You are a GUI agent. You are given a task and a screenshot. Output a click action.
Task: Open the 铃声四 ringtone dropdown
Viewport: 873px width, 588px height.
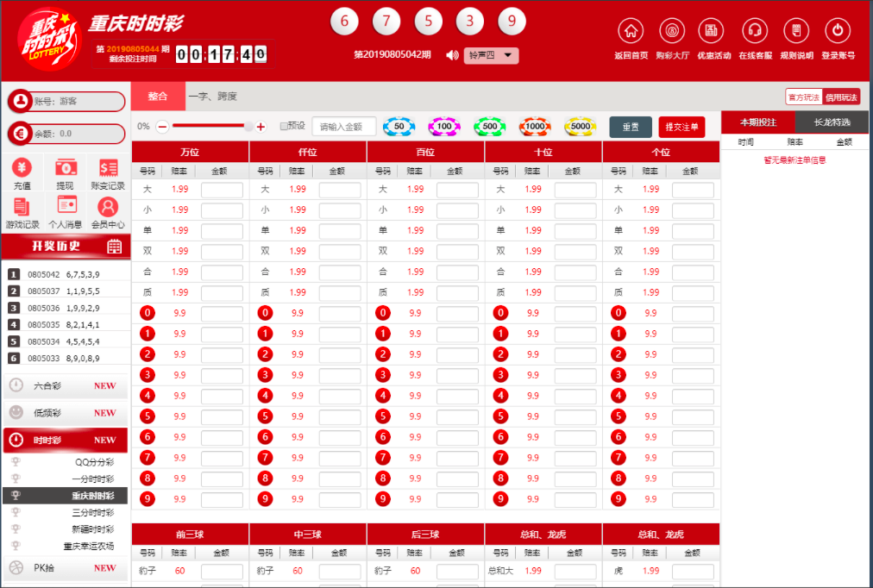[491, 55]
